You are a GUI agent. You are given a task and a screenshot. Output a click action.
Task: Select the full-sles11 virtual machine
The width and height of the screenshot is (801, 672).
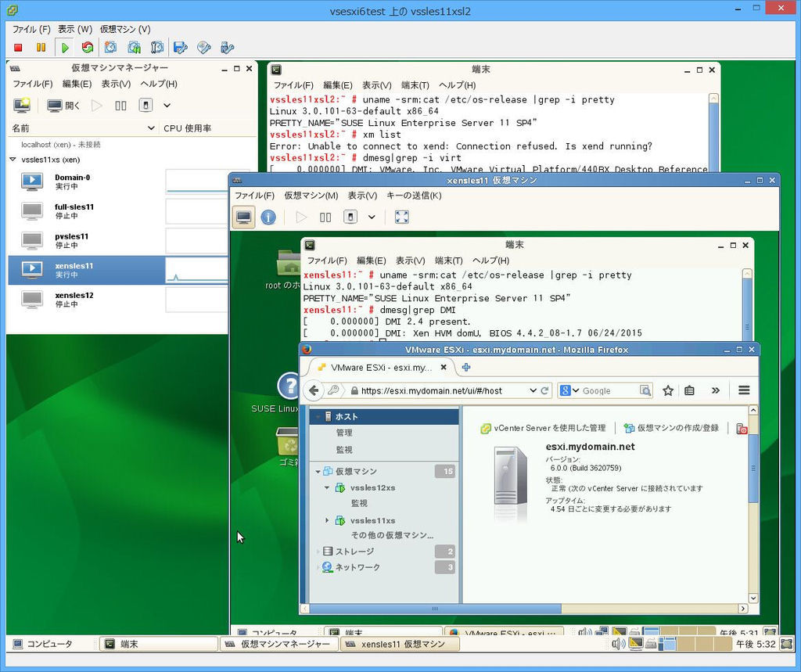point(117,211)
